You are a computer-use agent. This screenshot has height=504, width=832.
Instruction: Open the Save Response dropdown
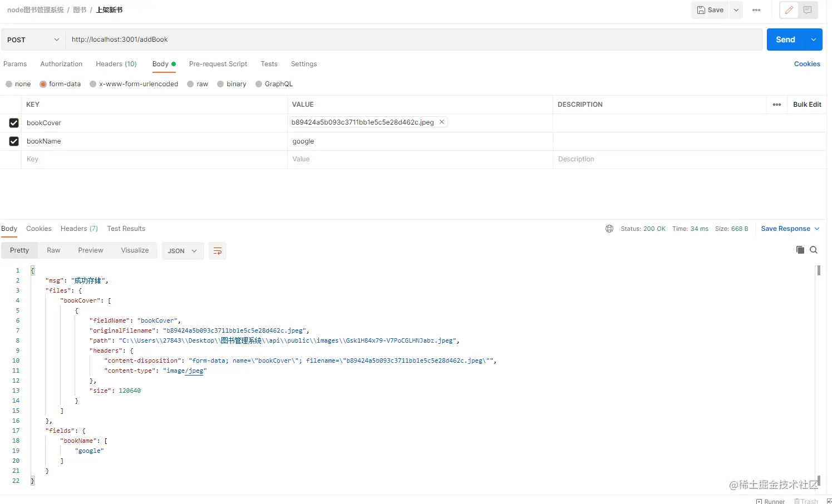790,229
